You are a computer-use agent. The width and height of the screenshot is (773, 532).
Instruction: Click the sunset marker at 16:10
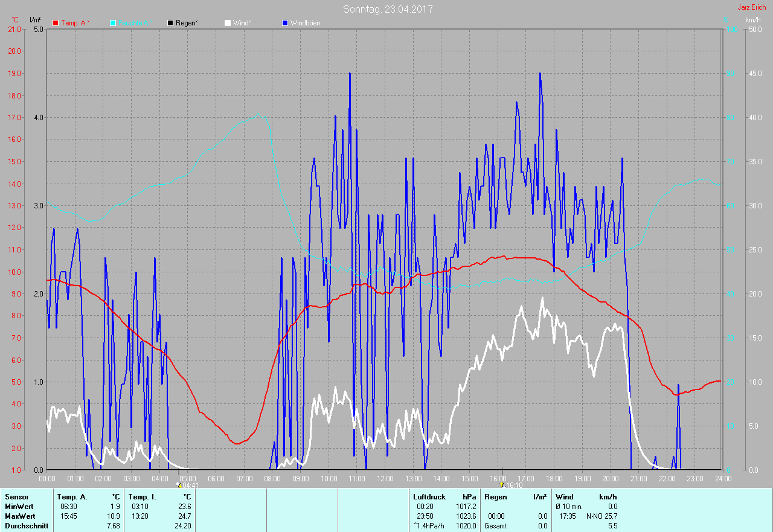(x=502, y=484)
